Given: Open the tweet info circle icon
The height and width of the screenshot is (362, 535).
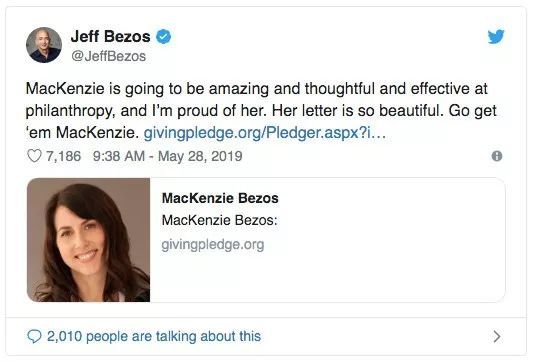Looking at the screenshot, I should (x=497, y=156).
